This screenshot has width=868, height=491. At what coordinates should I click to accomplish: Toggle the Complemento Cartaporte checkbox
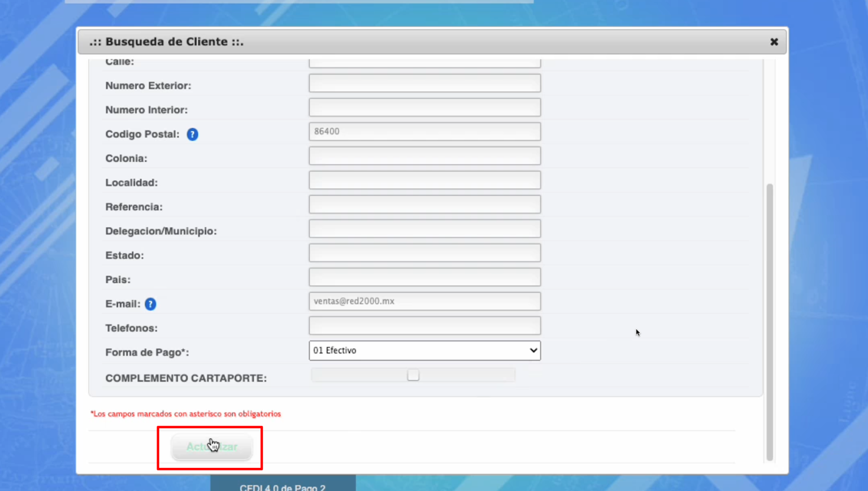[x=413, y=375]
